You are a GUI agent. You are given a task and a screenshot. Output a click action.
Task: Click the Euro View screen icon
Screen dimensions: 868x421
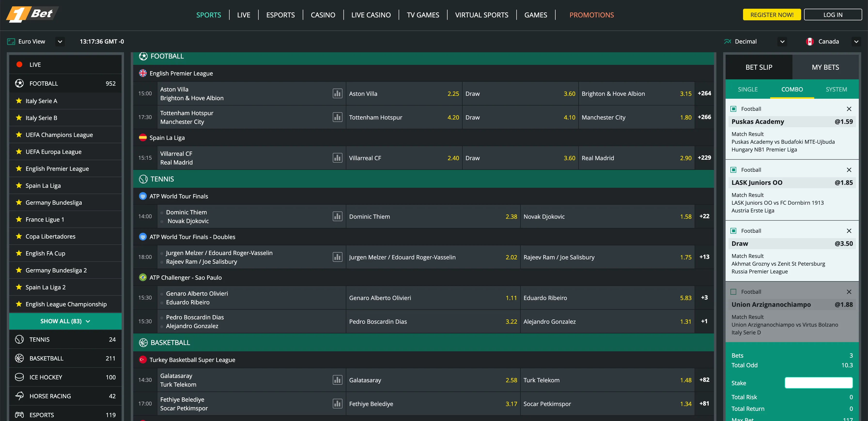click(11, 41)
